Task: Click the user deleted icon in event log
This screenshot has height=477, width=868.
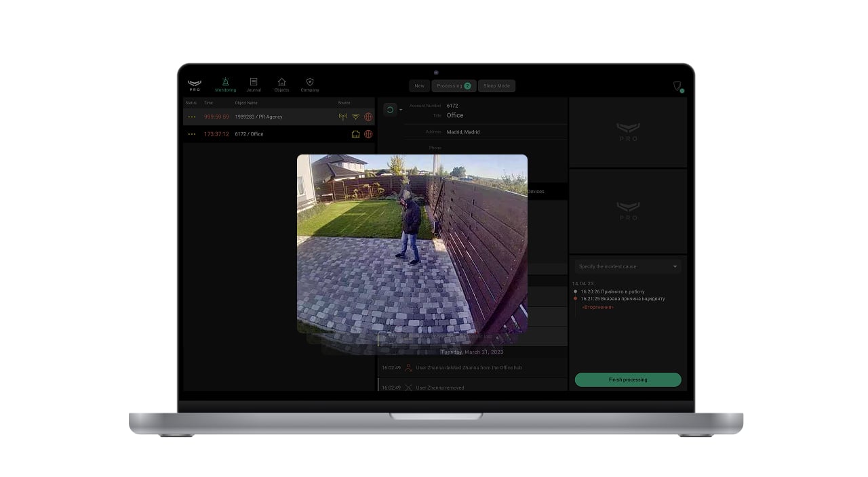Action: point(408,368)
